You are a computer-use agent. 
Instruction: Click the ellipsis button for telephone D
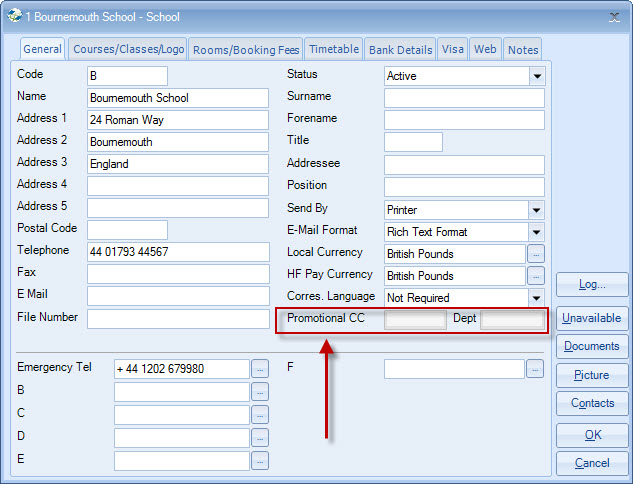pos(260,438)
